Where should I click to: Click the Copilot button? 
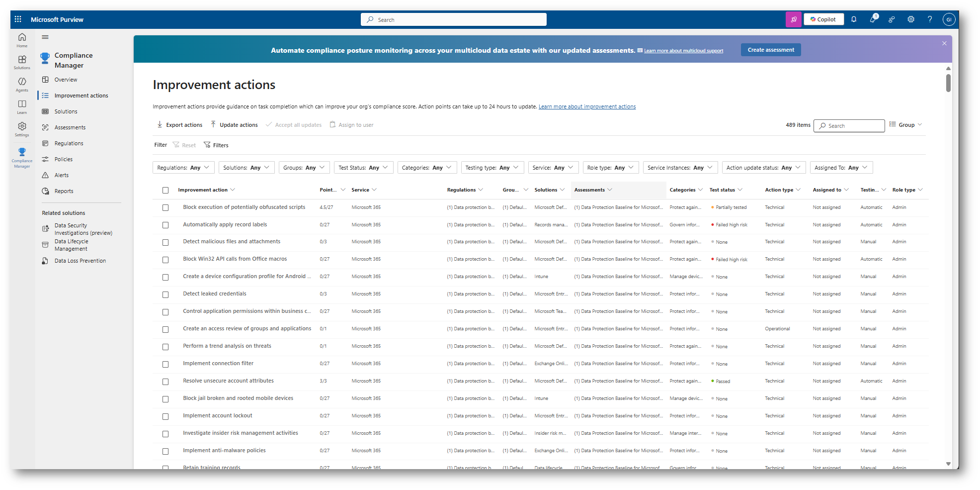[823, 19]
